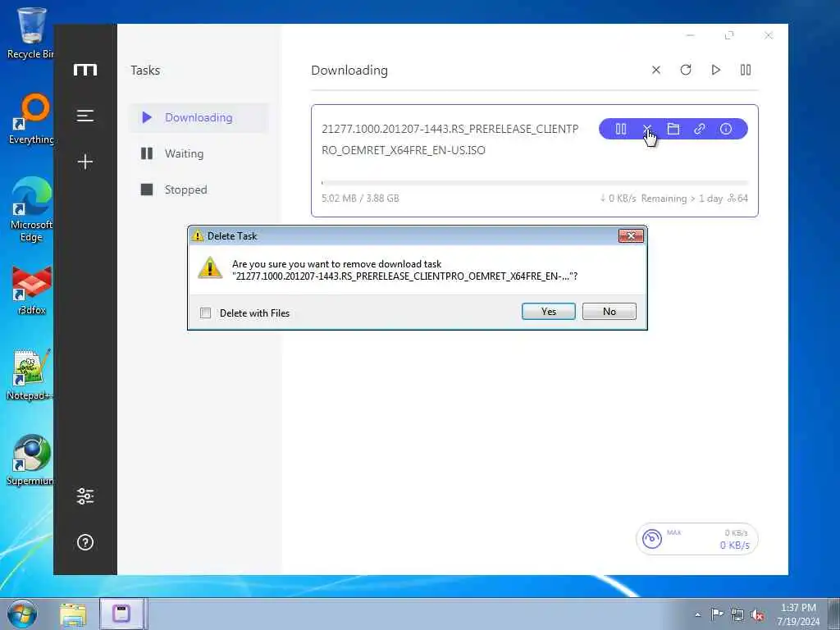Confirm deletion with the Yes button
Viewport: 840px width, 630px height.
pos(549,311)
